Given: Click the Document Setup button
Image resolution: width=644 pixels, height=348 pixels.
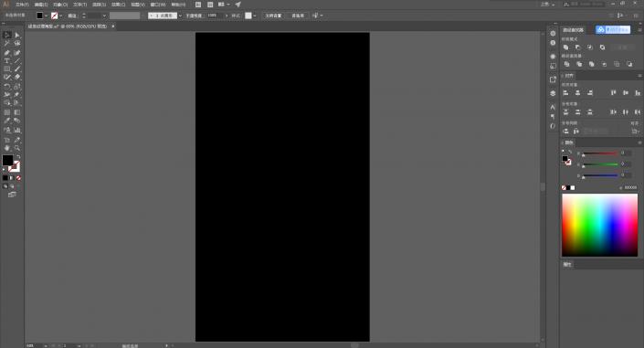Looking at the screenshot, I should click(x=273, y=16).
